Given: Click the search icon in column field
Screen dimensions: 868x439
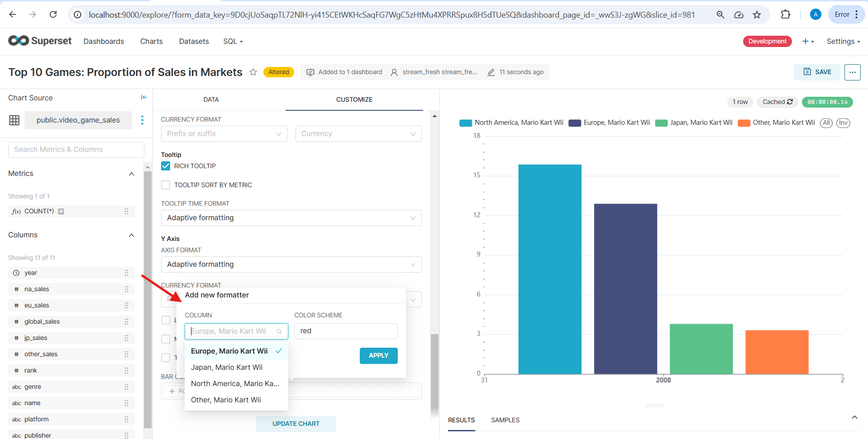Looking at the screenshot, I should coord(280,331).
